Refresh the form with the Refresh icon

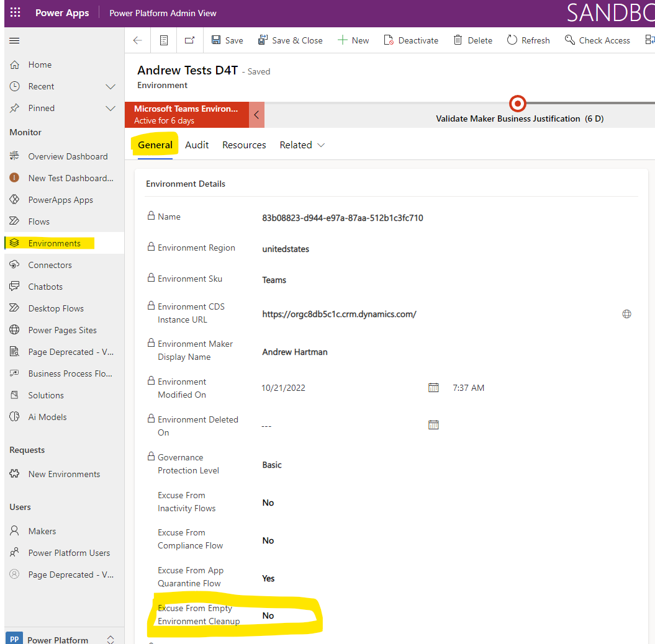coord(528,40)
